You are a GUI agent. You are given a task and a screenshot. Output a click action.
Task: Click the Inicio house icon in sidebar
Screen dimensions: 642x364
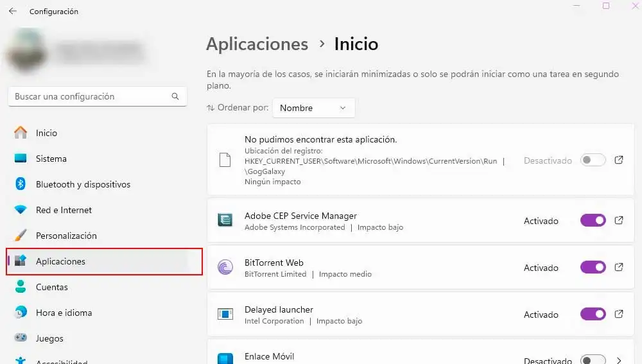point(21,132)
